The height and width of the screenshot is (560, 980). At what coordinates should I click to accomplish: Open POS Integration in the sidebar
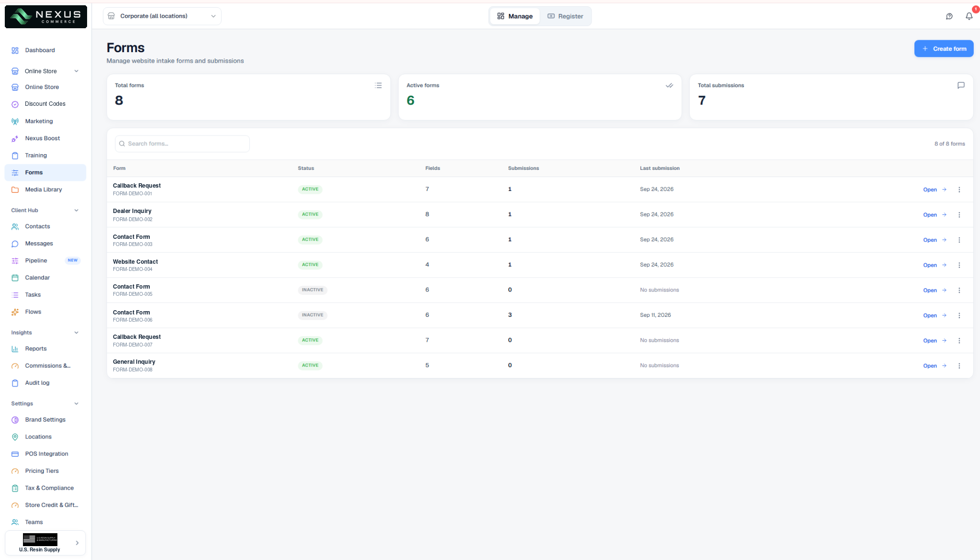click(45, 454)
